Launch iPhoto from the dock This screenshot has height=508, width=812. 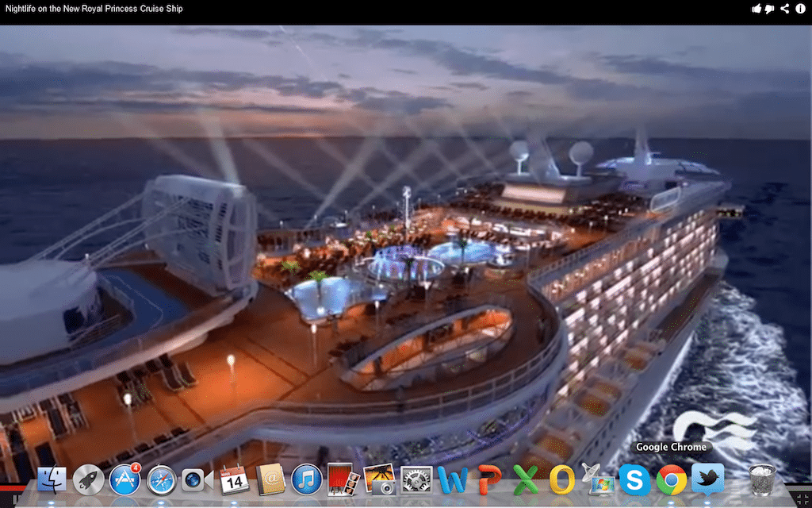[380, 479]
